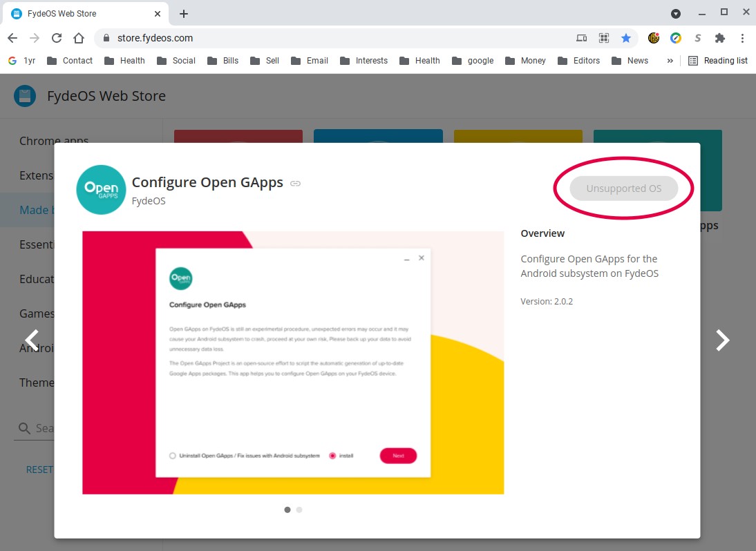The height and width of the screenshot is (551, 756).
Task: Click the Reading list sidebar toggle
Action: point(718,61)
